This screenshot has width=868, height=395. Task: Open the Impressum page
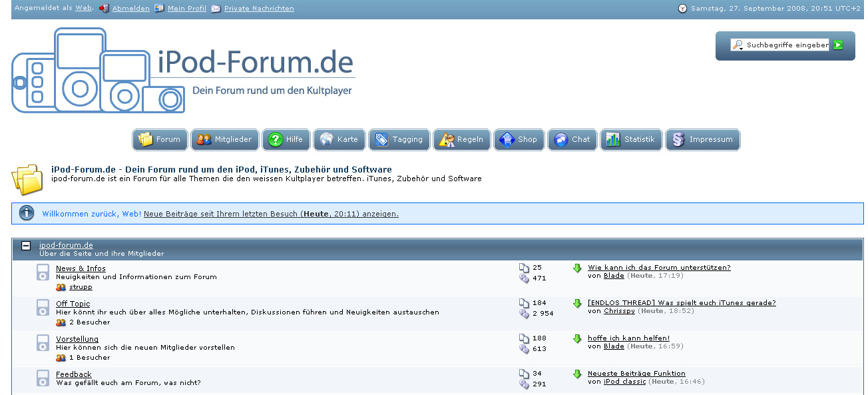[x=702, y=140]
